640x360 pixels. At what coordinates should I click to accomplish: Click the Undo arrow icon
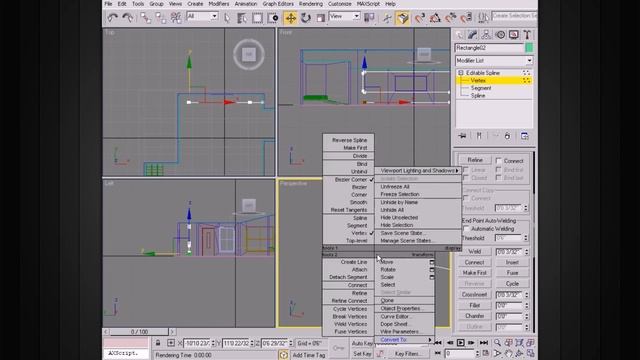[x=112, y=18]
